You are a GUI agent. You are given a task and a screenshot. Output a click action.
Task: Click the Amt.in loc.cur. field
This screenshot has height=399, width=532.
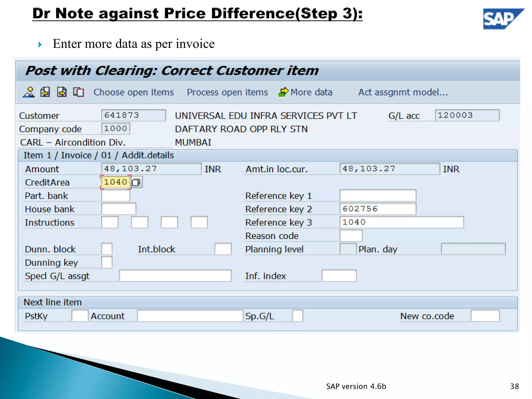(390, 169)
